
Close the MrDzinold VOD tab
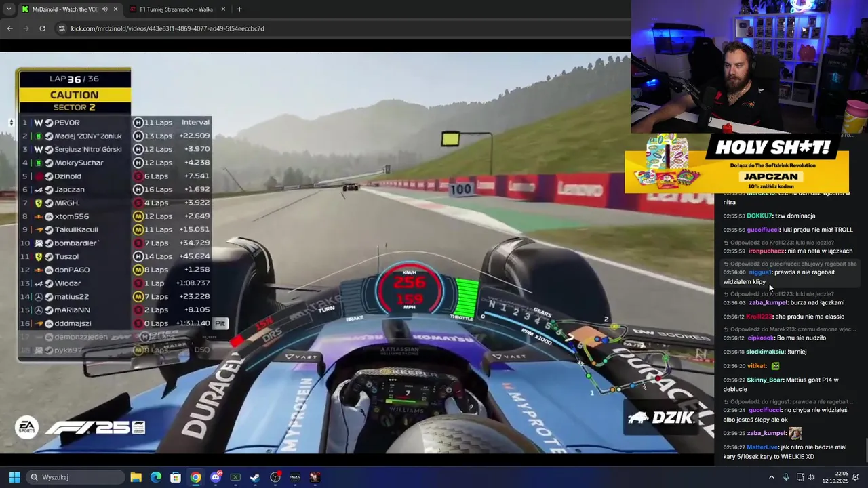pos(115,9)
